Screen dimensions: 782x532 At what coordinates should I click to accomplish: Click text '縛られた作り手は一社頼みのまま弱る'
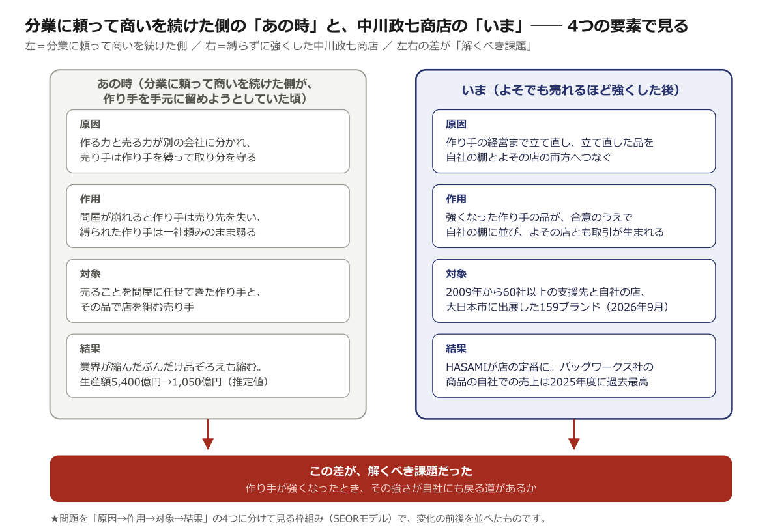tap(168, 232)
